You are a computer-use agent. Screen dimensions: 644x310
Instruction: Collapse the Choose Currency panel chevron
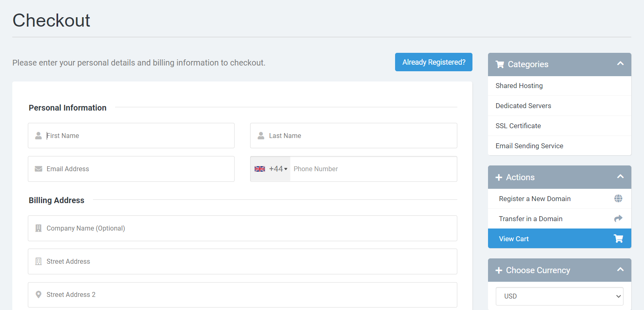[620, 269]
